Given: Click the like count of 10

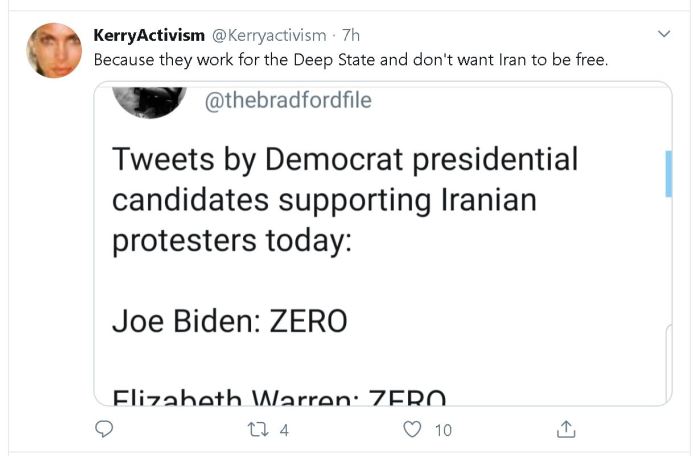Looking at the screenshot, I should tap(443, 430).
